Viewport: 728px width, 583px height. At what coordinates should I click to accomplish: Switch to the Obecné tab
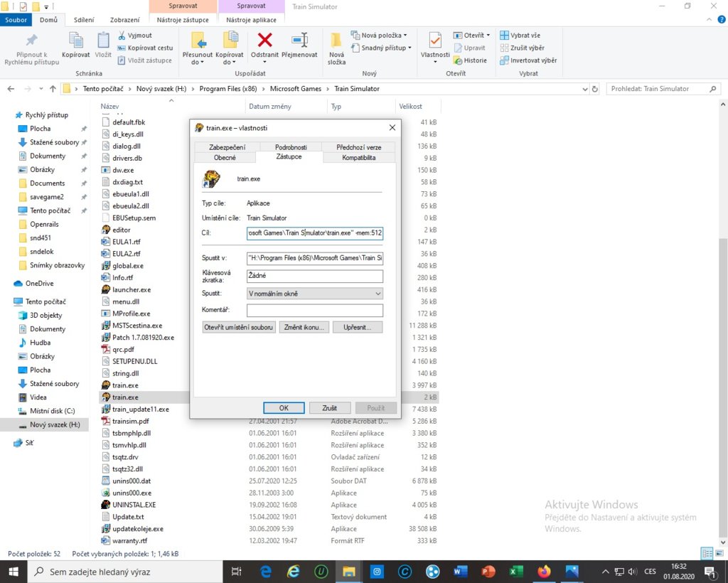tap(225, 157)
